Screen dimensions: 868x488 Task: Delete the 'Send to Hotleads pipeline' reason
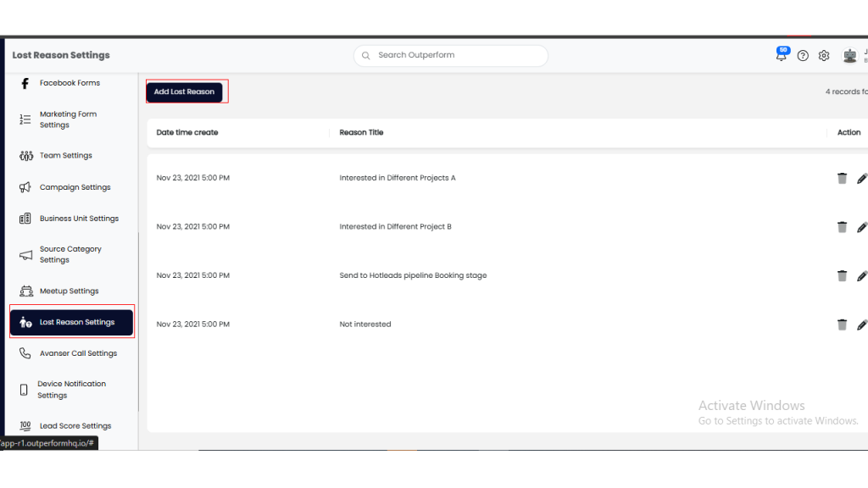pyautogui.click(x=842, y=275)
